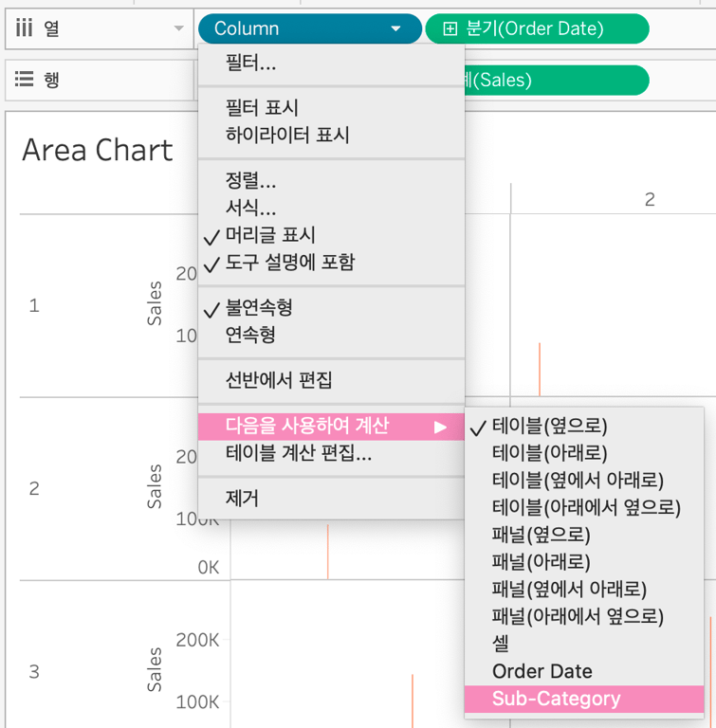Click 제거 to remove the pill
Viewport: 716px width, 728px height.
point(242,499)
